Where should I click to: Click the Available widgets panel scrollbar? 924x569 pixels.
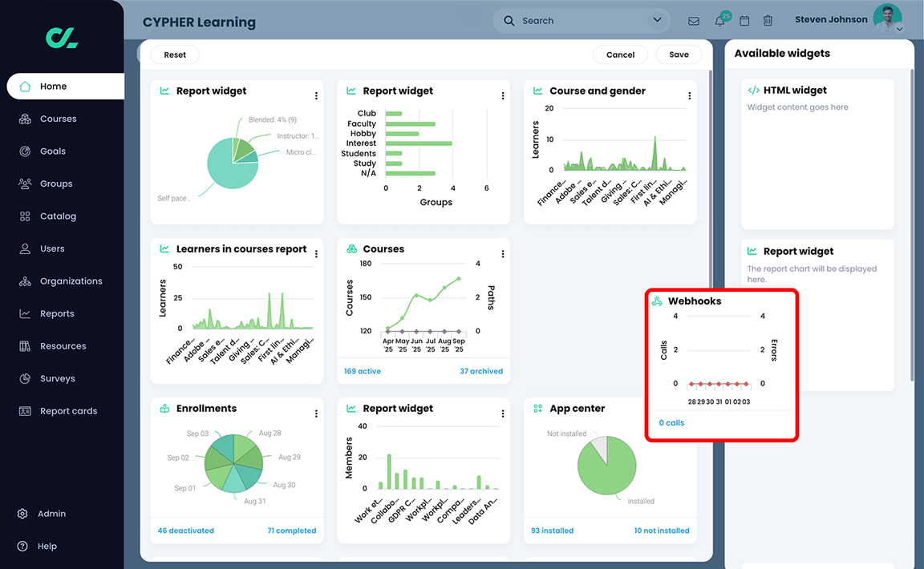pyautogui.click(x=913, y=224)
